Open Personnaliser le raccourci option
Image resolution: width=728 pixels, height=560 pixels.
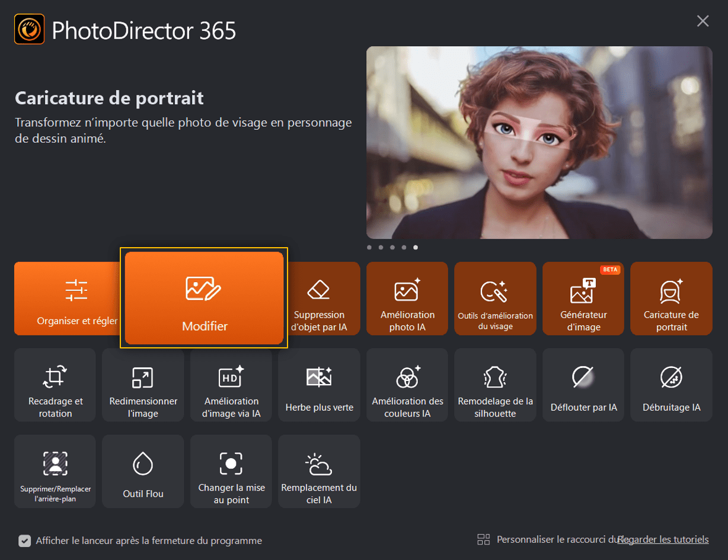548,539
